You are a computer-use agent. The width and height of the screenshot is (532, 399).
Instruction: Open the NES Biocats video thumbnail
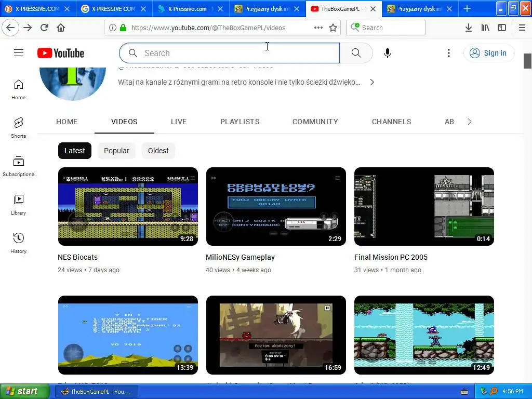pos(128,206)
